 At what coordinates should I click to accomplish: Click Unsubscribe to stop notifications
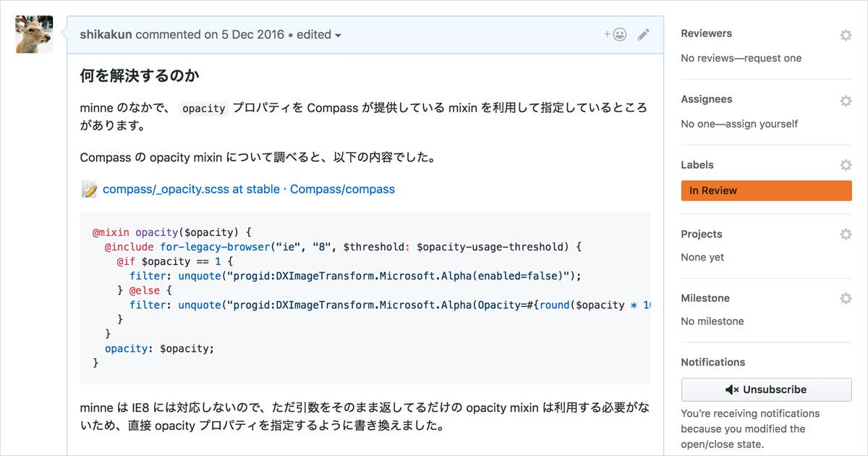(766, 389)
